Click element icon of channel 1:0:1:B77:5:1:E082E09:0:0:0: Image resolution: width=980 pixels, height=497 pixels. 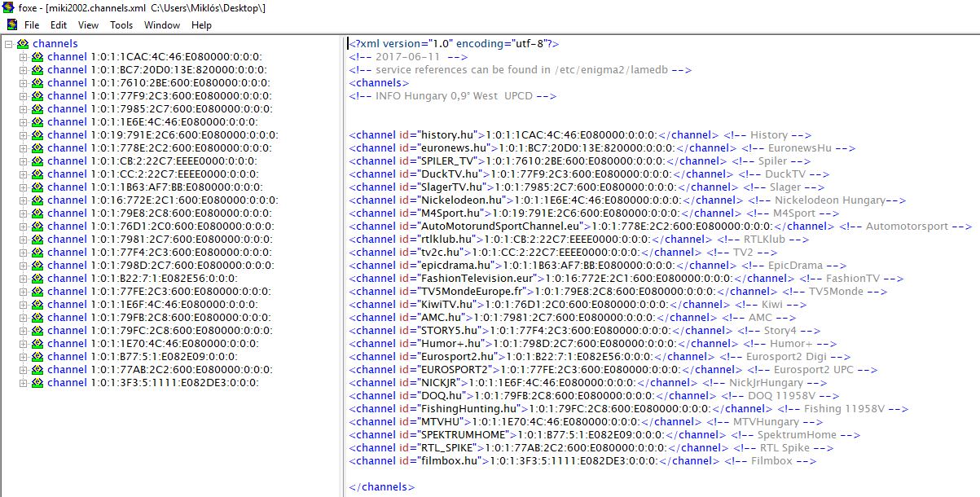click(x=37, y=357)
